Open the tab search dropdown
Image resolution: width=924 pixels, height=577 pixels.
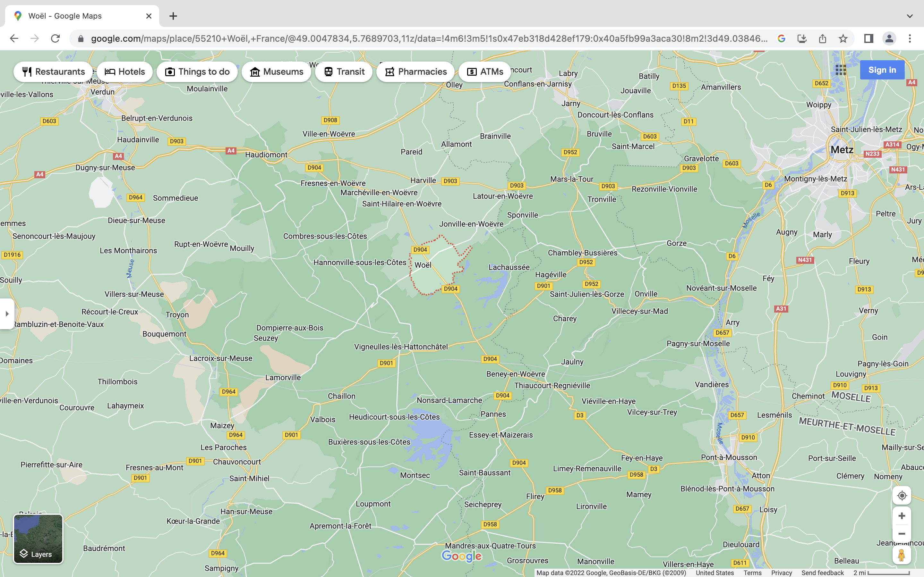[910, 16]
